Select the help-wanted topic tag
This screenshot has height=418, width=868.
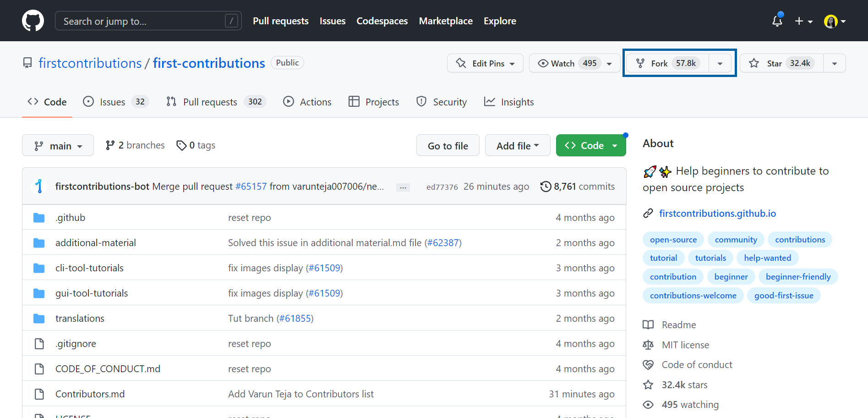click(768, 258)
